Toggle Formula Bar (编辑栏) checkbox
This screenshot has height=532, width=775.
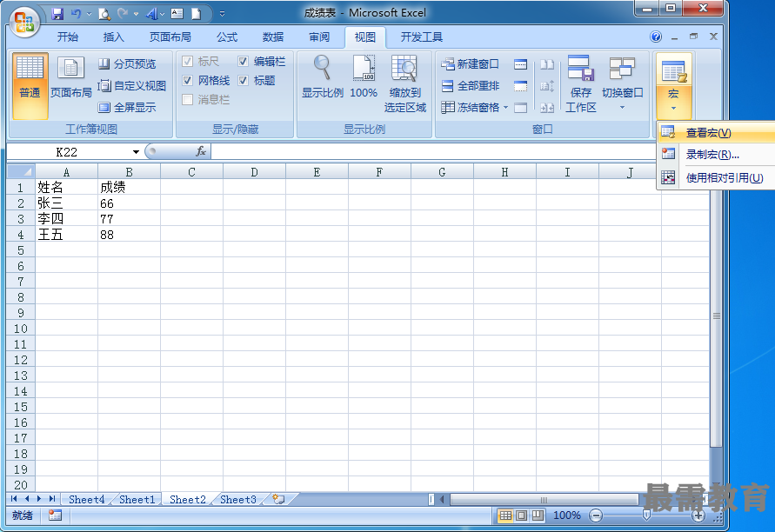243,61
